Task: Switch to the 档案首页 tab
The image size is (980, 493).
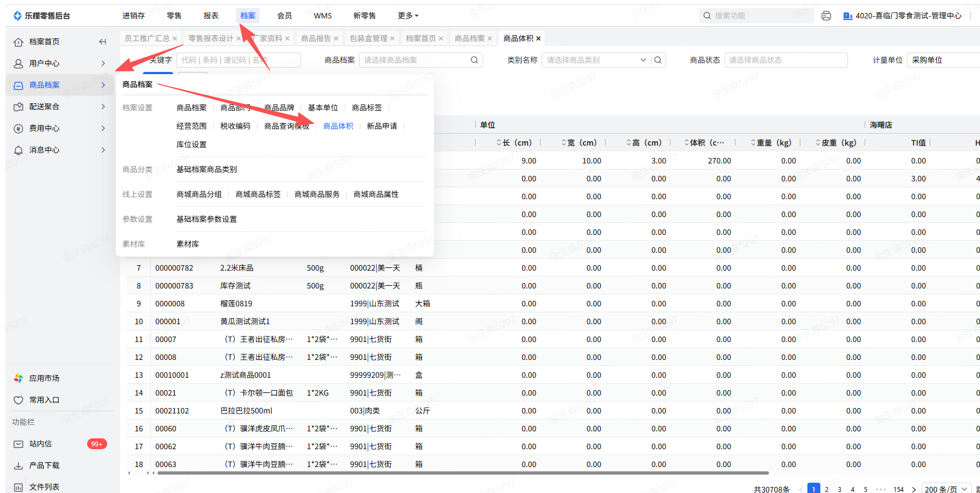Action: point(421,38)
